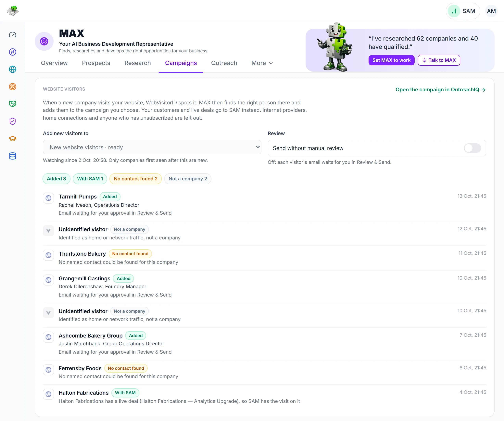
Task: Click No contact found badge on Ferrensby Foods
Action: 126,368
